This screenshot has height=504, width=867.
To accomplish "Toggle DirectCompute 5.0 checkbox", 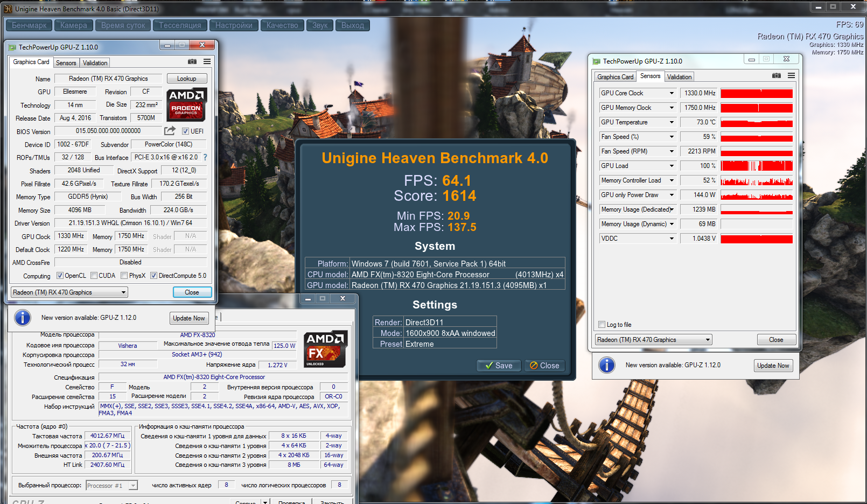I will tap(153, 276).
